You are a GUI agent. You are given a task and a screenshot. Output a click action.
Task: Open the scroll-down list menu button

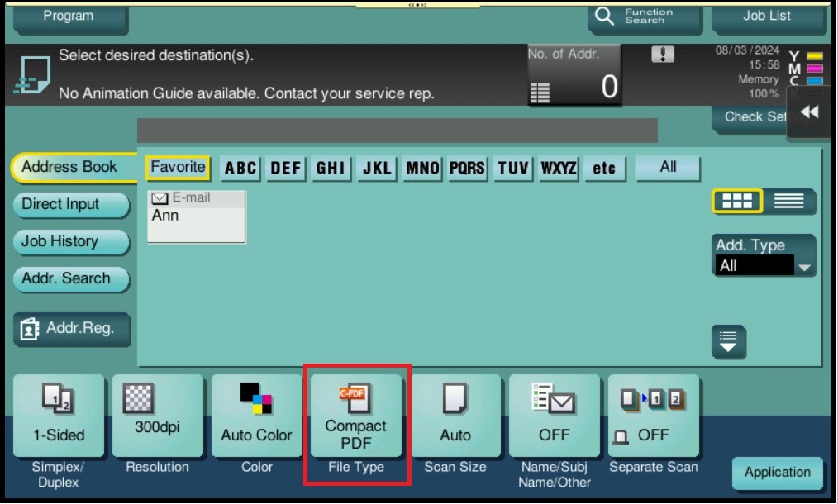[x=728, y=340]
